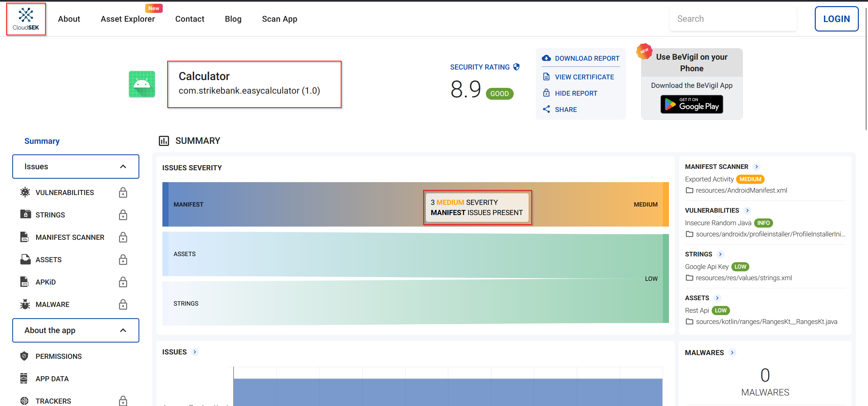Open the Vulnerabilities arrow in summary panel
Viewport: 868px width, 406px height.
coord(747,210)
